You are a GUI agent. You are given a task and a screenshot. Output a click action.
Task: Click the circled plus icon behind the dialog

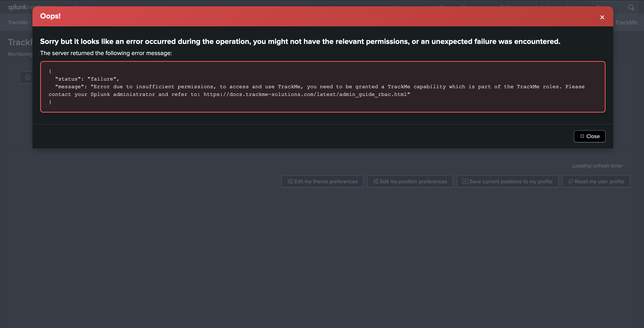tap(28, 77)
